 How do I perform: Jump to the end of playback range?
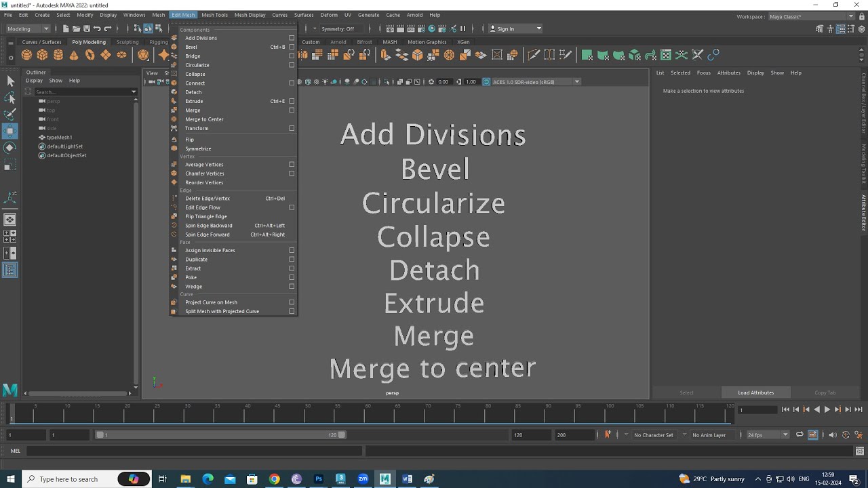coord(858,409)
